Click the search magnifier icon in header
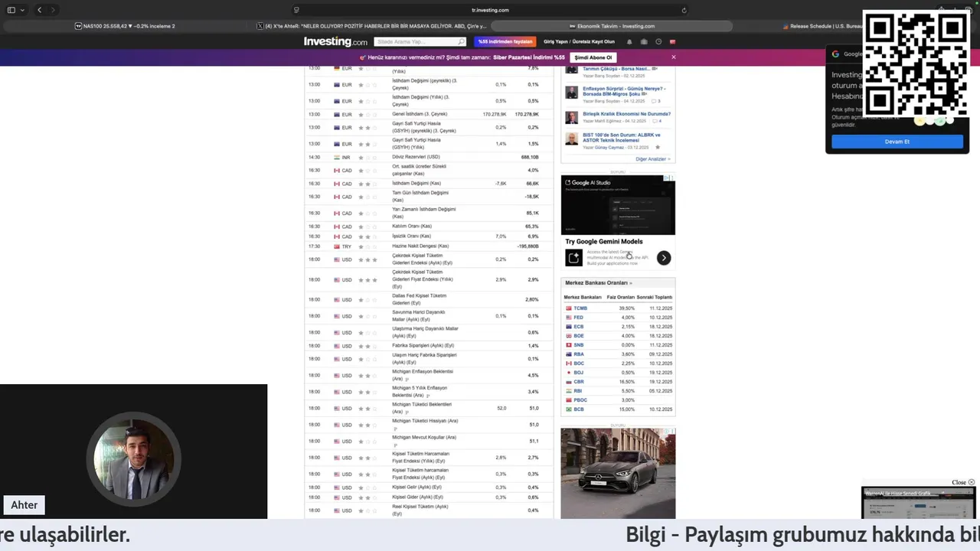 point(461,41)
